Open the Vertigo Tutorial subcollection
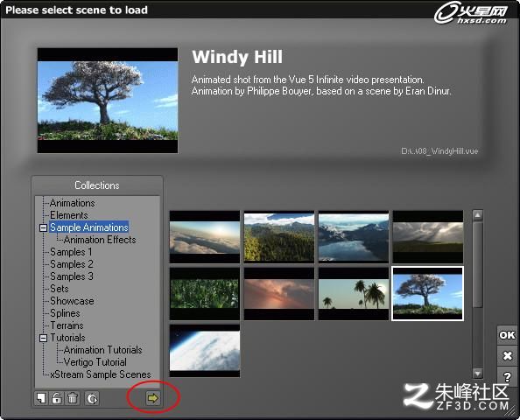 tap(95, 362)
